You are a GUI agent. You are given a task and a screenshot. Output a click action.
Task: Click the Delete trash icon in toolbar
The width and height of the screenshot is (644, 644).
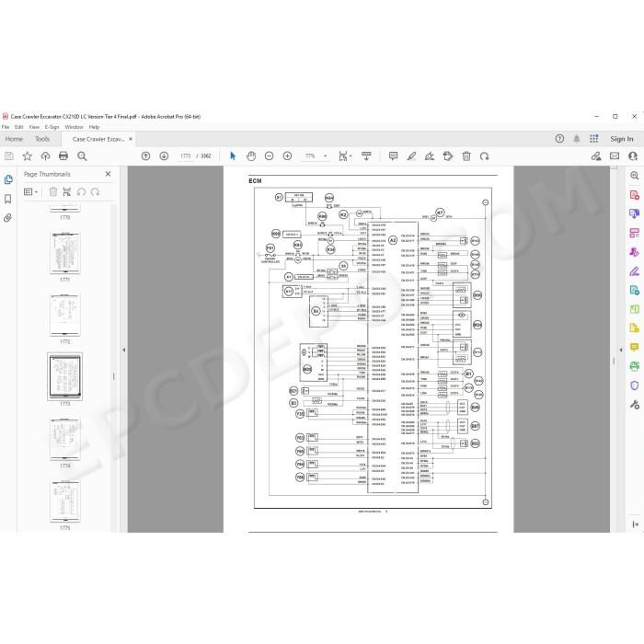466,156
